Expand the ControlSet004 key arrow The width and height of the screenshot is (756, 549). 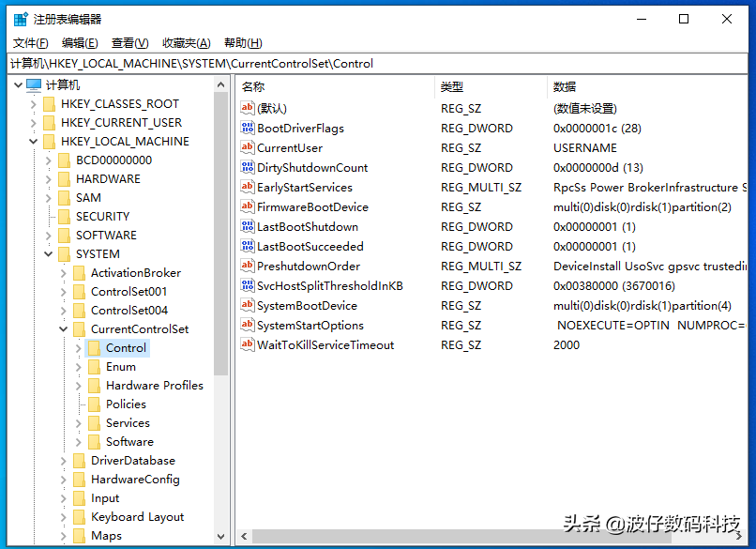(63, 311)
